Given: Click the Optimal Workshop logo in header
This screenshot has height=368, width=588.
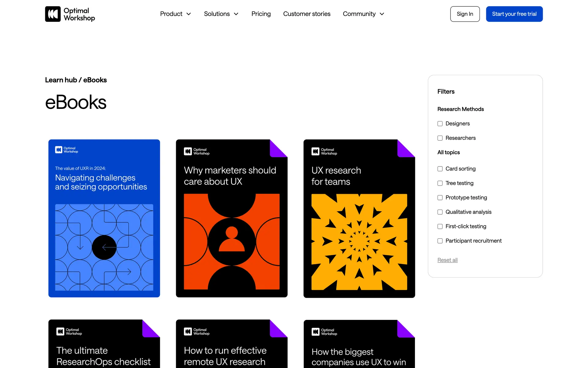Looking at the screenshot, I should click(70, 14).
